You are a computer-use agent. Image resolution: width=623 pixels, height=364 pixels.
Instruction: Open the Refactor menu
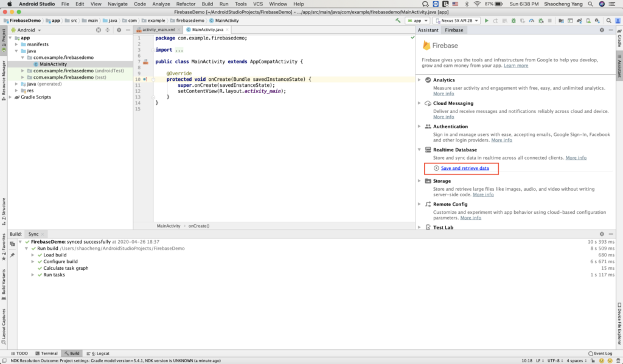186,4
